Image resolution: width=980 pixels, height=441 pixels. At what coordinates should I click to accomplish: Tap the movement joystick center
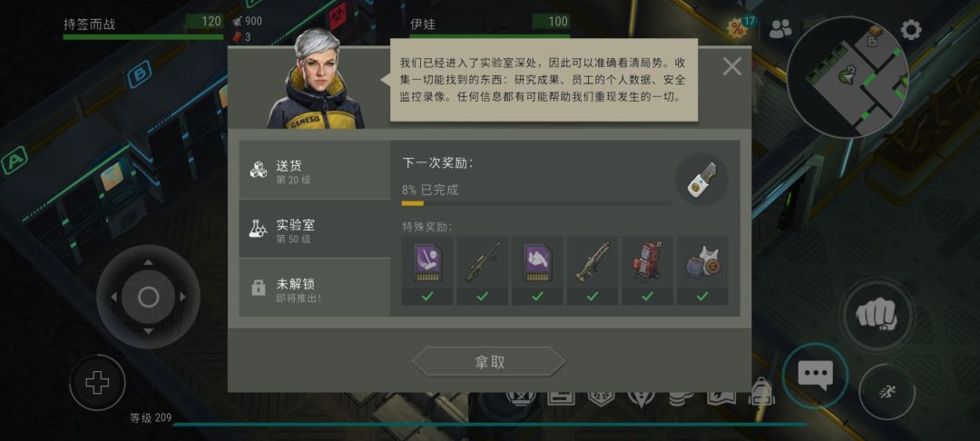[x=148, y=297]
